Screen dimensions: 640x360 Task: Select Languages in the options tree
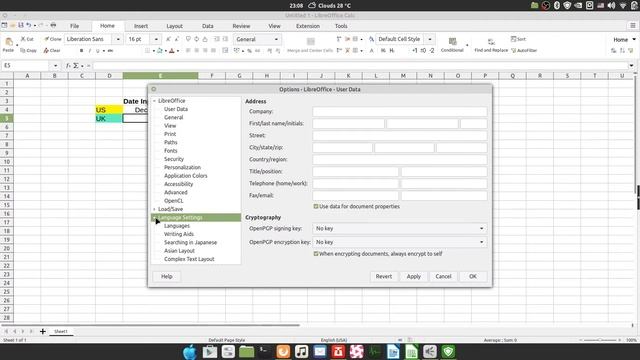coord(177,226)
